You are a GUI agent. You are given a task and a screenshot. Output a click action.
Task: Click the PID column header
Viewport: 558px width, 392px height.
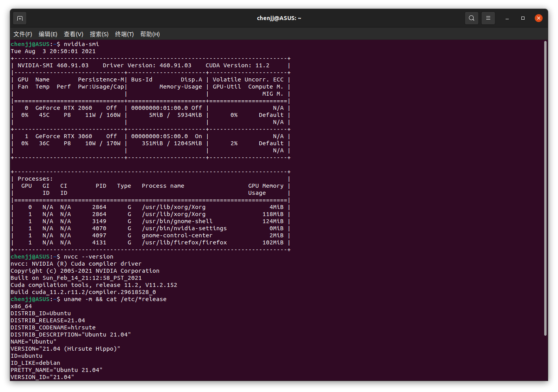point(101,186)
